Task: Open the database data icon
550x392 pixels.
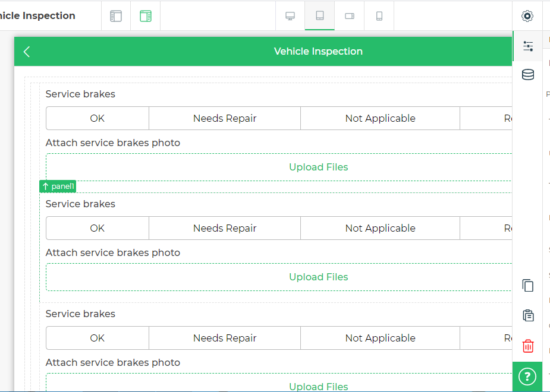Action: pyautogui.click(x=528, y=74)
